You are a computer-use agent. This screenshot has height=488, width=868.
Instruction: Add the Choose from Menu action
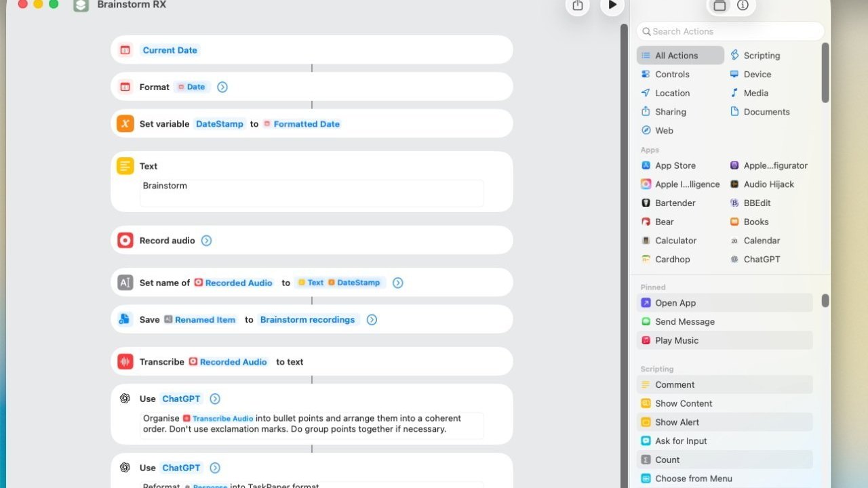724,479
